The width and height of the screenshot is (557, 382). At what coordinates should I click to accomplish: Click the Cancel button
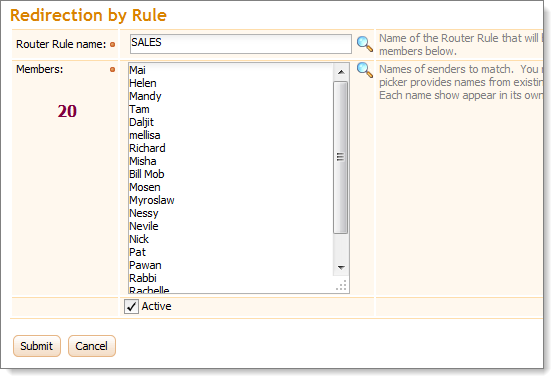point(92,346)
